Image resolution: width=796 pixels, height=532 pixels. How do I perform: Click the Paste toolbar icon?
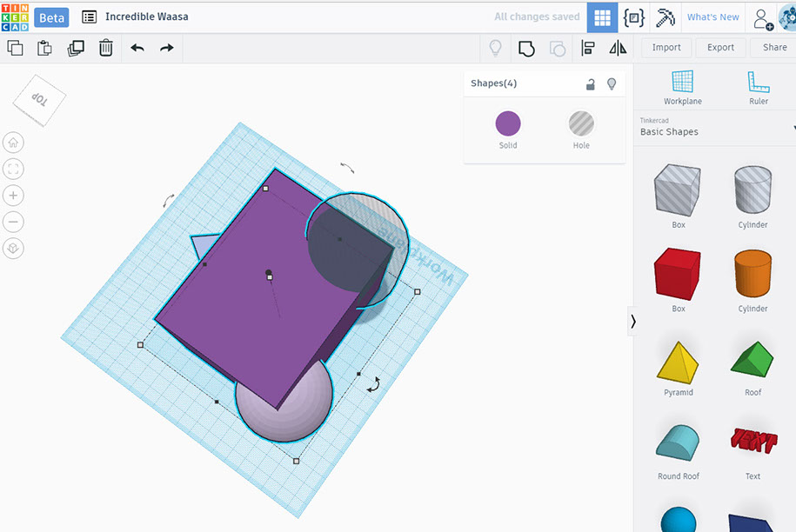click(x=44, y=48)
